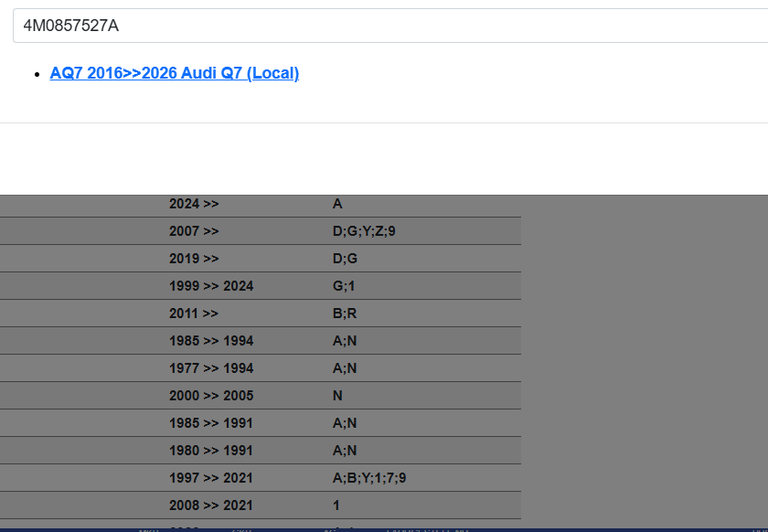768x532 pixels.
Task: Click the G;1 code cell
Action: click(344, 286)
